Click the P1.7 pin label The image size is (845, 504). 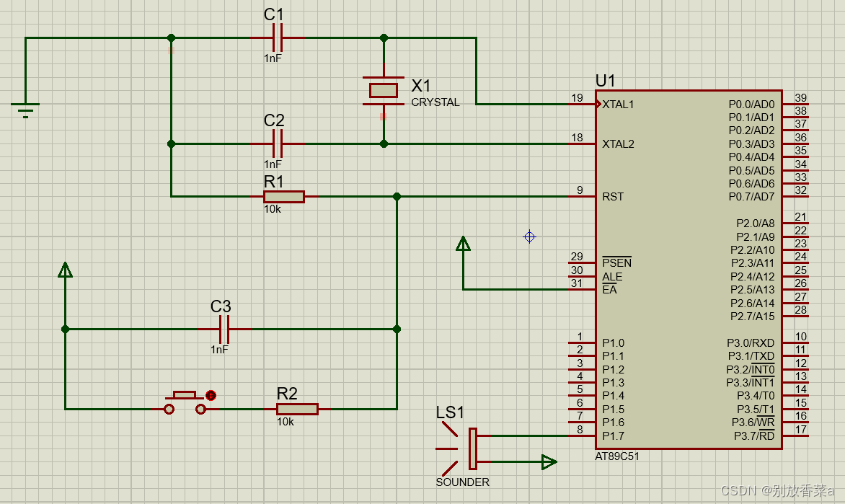click(613, 436)
